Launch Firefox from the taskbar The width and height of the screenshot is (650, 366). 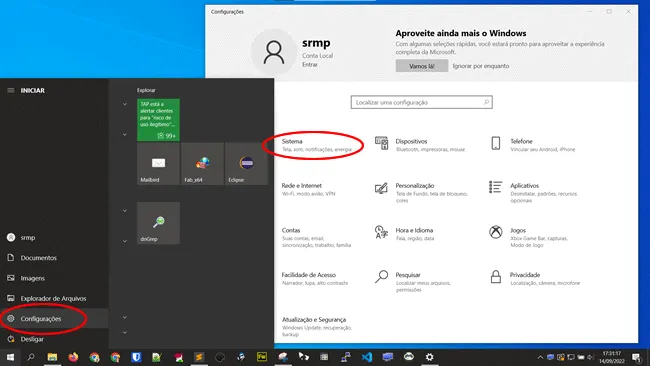click(x=73, y=357)
